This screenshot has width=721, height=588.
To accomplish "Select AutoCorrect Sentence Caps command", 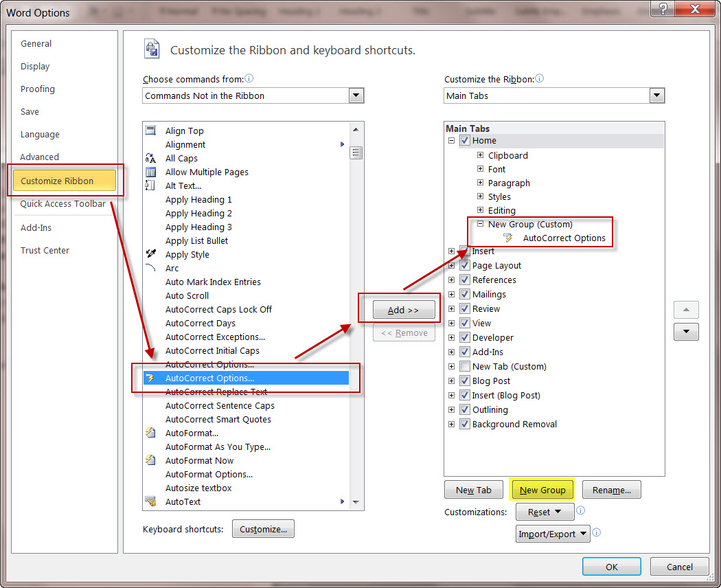I will [220, 405].
